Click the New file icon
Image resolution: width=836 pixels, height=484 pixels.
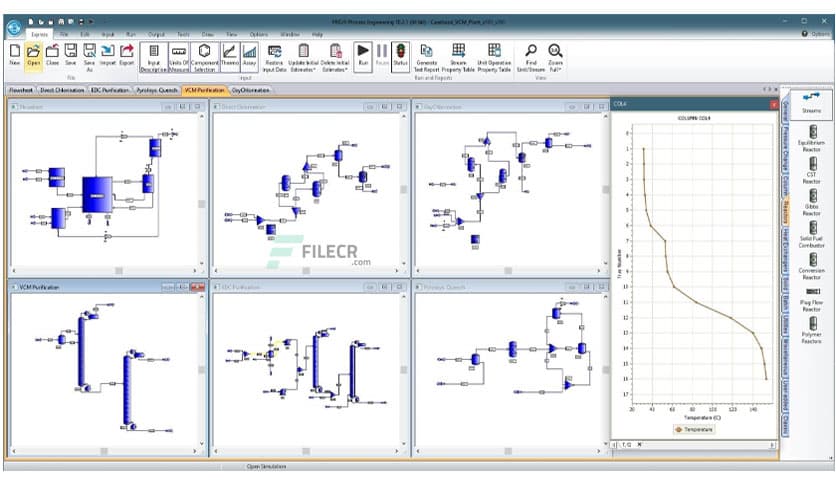(x=15, y=51)
